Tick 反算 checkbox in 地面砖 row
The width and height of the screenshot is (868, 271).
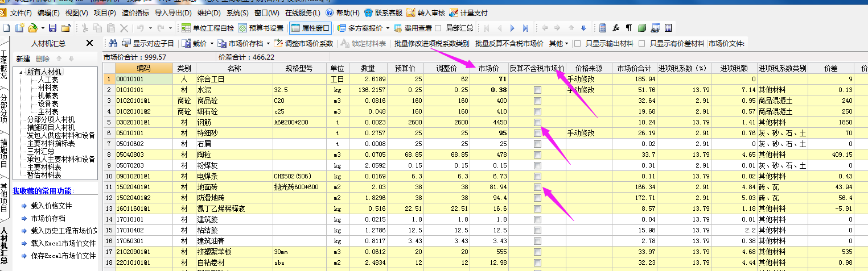click(x=537, y=187)
